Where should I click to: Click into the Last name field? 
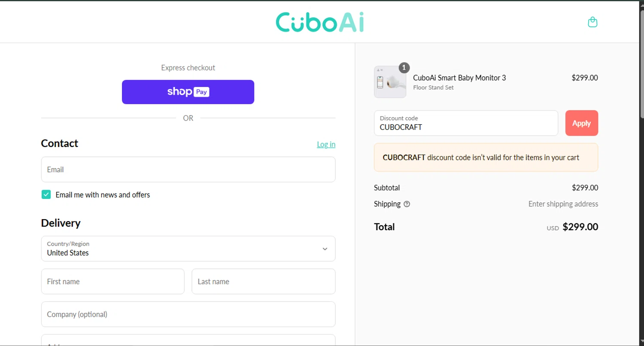tap(263, 281)
